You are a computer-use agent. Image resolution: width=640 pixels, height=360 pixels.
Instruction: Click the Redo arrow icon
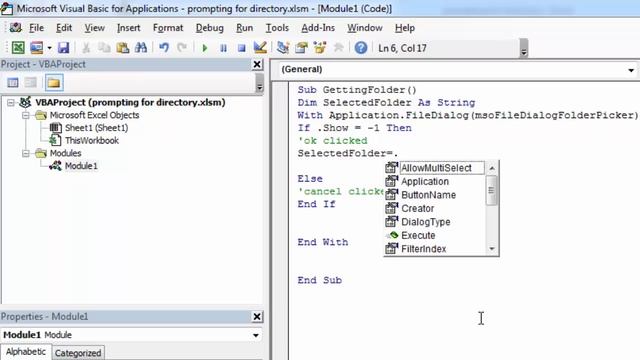[x=182, y=48]
